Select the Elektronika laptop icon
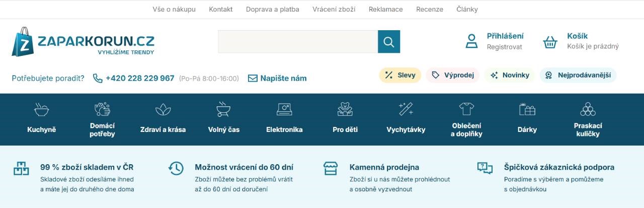The width and height of the screenshot is (644, 208). click(284, 109)
